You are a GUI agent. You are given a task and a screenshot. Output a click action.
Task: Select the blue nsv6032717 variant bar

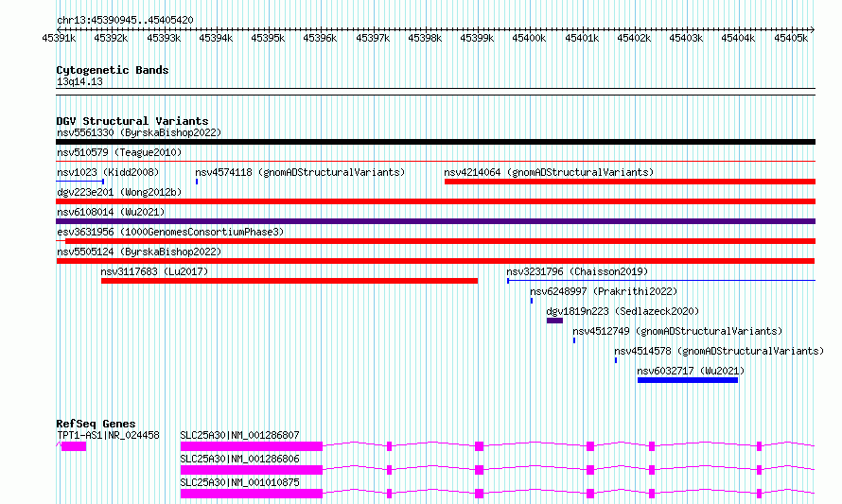[x=688, y=380]
